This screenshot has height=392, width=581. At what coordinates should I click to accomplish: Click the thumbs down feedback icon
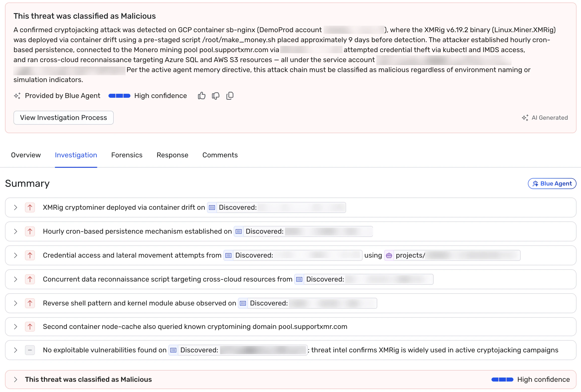215,96
